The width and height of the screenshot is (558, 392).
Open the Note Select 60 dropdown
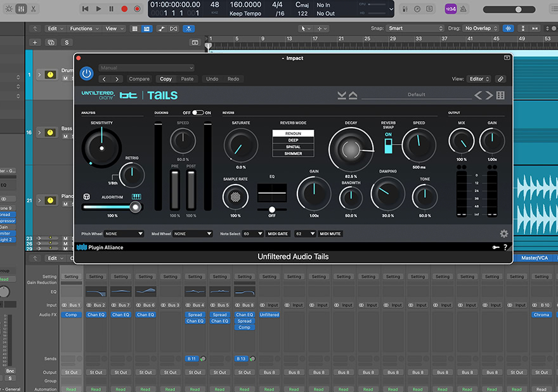point(252,233)
